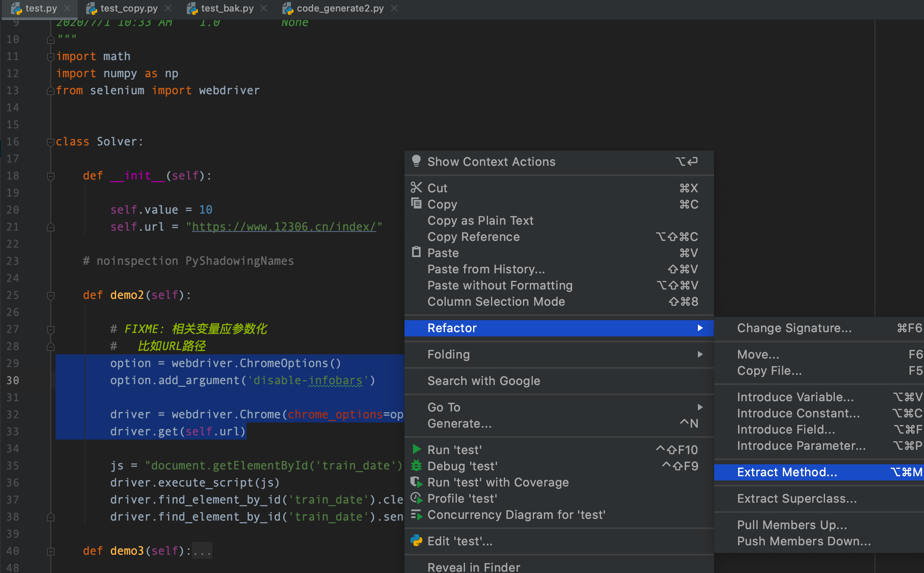Click 'driver.execute_script(js)' on line 36
Screen dimensions: 924x573
(195, 483)
